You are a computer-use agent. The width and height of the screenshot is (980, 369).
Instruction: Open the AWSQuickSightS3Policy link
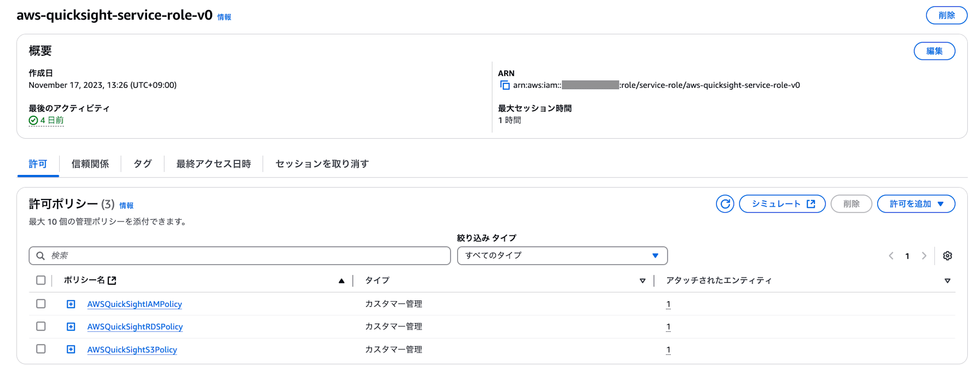pos(132,350)
